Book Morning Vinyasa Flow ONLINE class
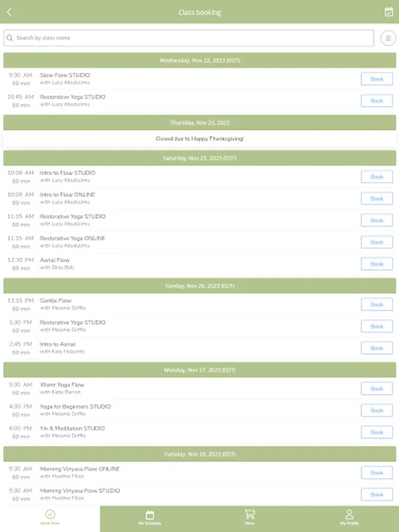This screenshot has width=399, height=532. click(377, 473)
